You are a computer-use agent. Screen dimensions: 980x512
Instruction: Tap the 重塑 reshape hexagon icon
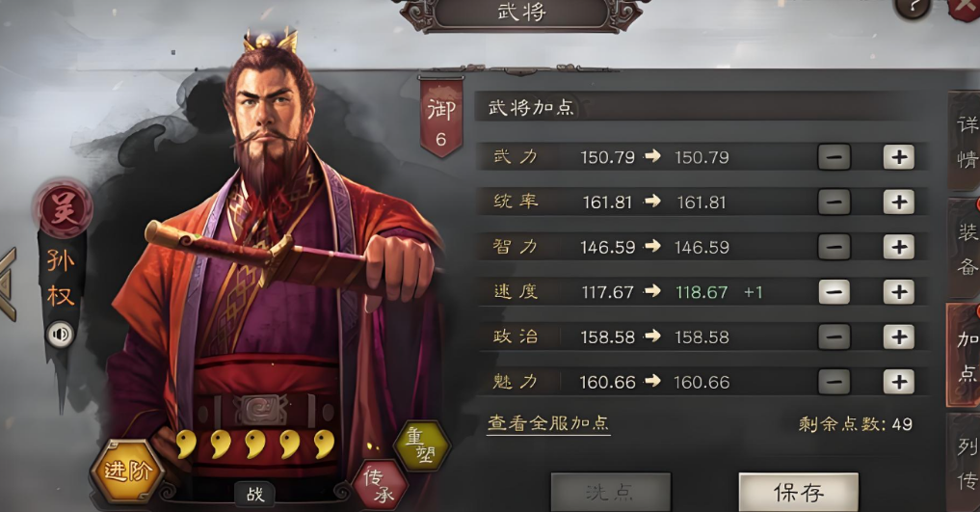pyautogui.click(x=422, y=445)
